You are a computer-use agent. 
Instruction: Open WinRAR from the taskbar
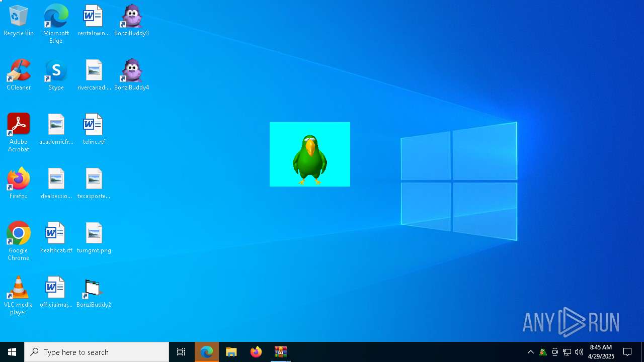pos(281,352)
